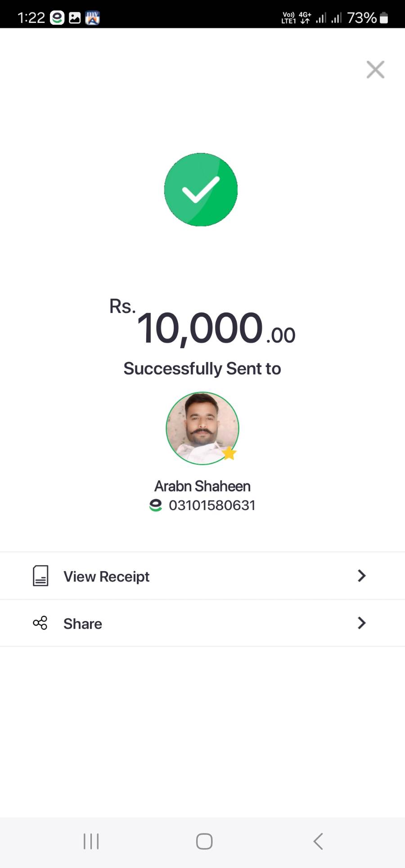Tap the gold star badge on the profile photo

tap(229, 453)
